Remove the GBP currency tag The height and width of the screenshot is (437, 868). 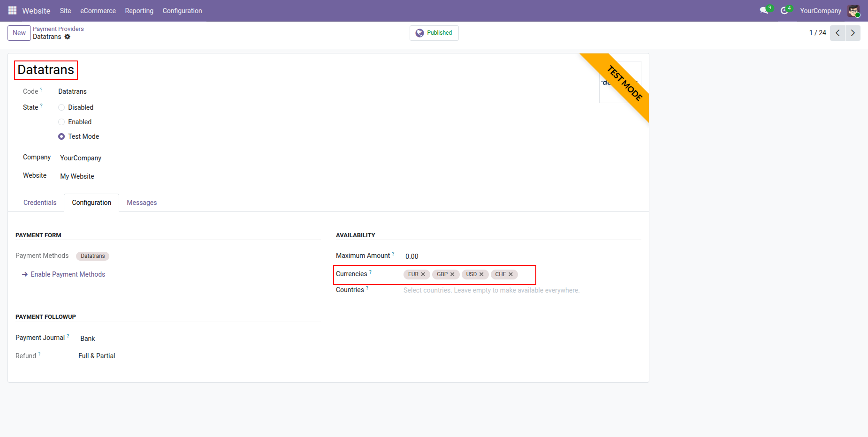[452, 274]
